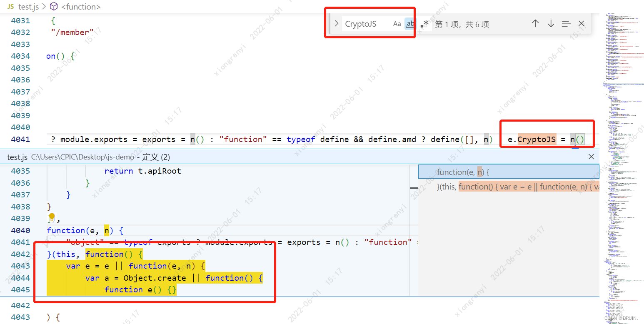Click the cube symbol icon in breadcrumb
This screenshot has height=324, width=644.
pyautogui.click(x=54, y=7)
